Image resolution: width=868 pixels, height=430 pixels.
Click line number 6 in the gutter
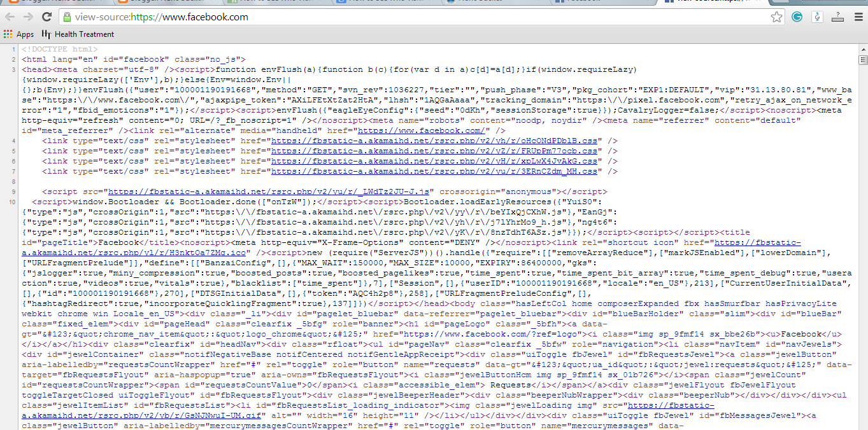coord(14,161)
